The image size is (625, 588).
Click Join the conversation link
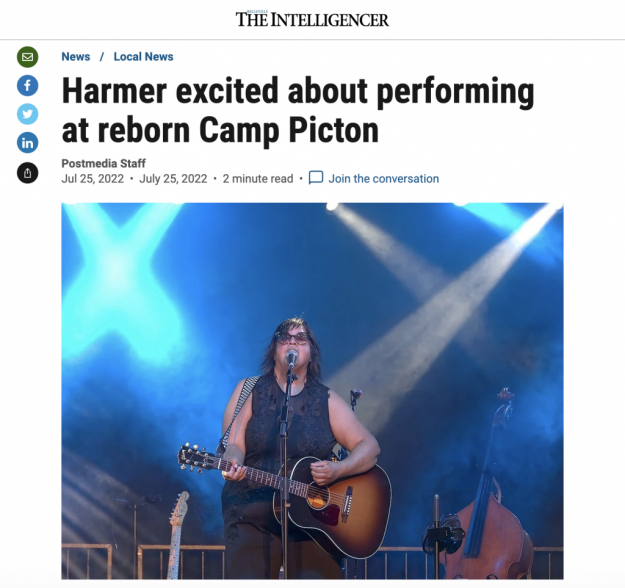click(x=383, y=179)
